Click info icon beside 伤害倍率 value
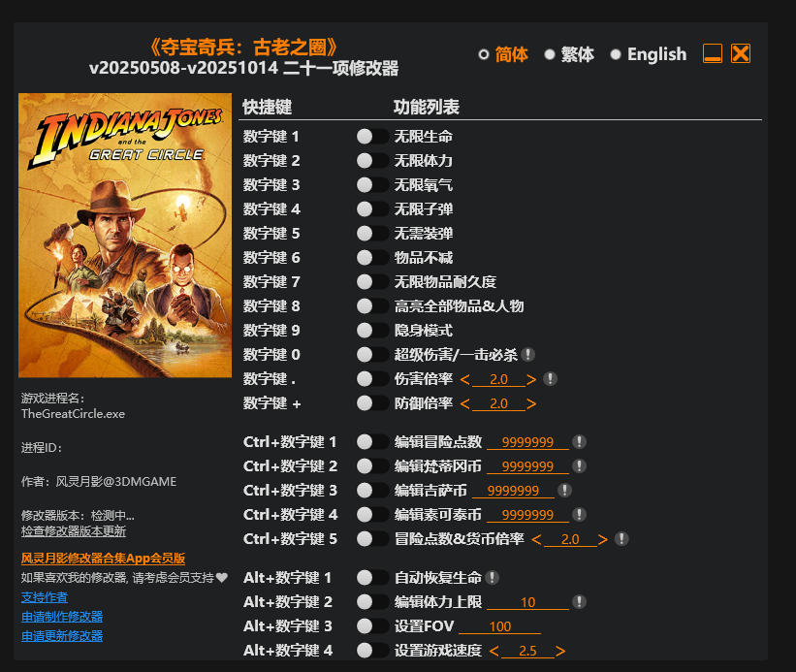This screenshot has width=796, height=672. pyautogui.click(x=550, y=378)
